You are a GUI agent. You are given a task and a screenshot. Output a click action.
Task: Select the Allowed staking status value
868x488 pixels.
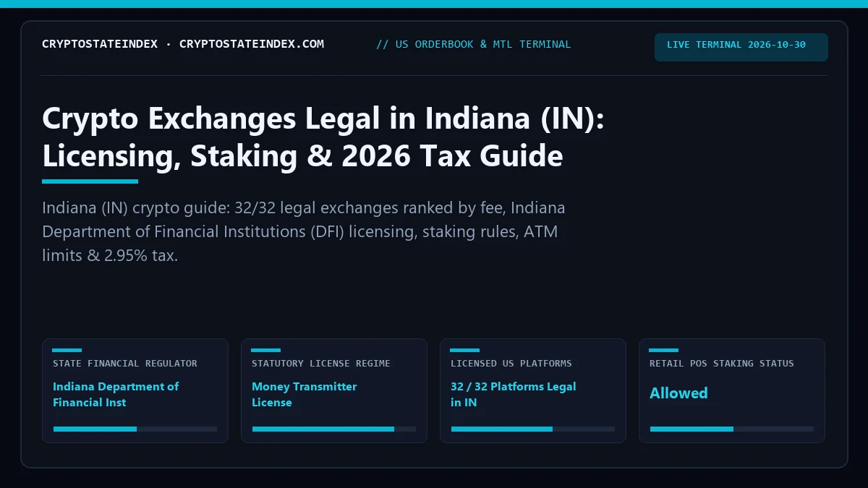click(x=678, y=393)
